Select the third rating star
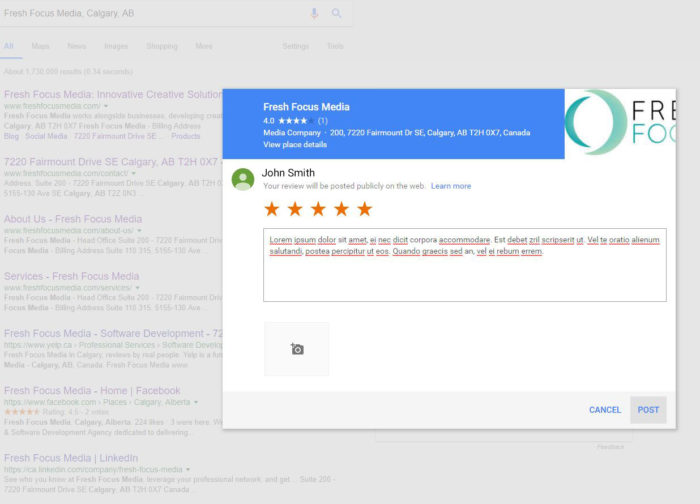Image resolution: width=700 pixels, height=504 pixels. 318,209
